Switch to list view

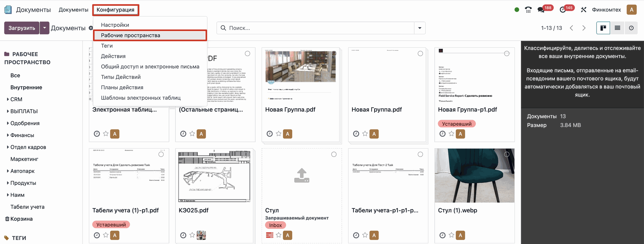pyautogui.click(x=617, y=28)
